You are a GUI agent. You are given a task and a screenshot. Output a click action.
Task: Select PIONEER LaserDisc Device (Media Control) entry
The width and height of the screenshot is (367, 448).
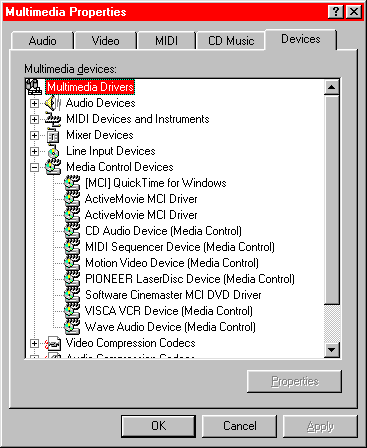[190, 279]
